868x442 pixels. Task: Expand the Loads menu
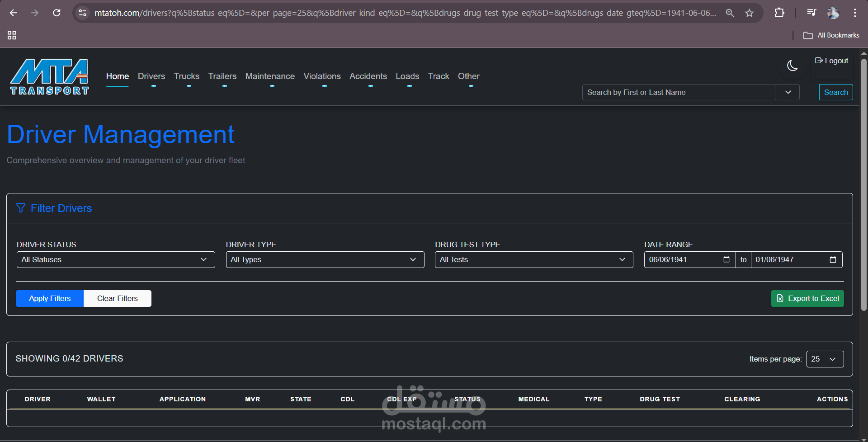click(x=407, y=76)
